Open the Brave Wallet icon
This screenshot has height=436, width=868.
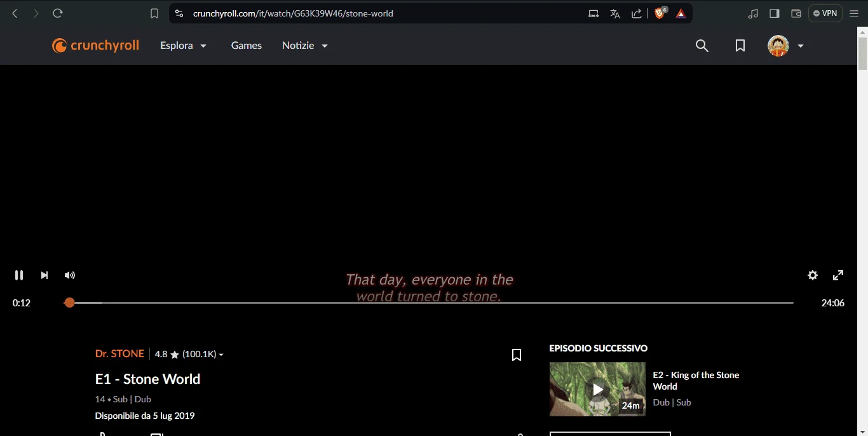click(x=796, y=13)
